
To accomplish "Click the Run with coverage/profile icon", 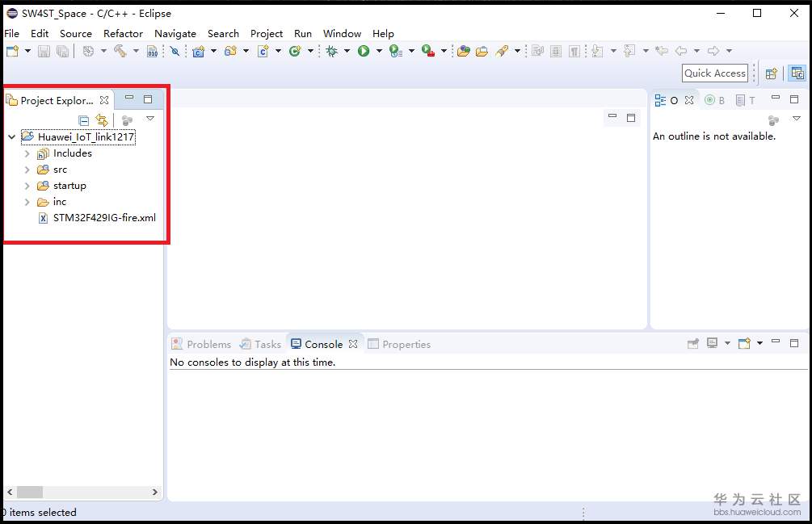I will (396, 51).
